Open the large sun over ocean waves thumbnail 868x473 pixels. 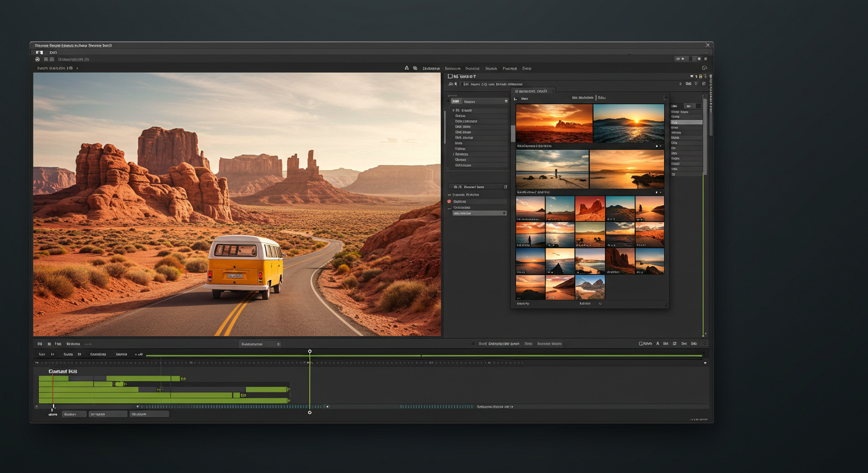pos(629,123)
